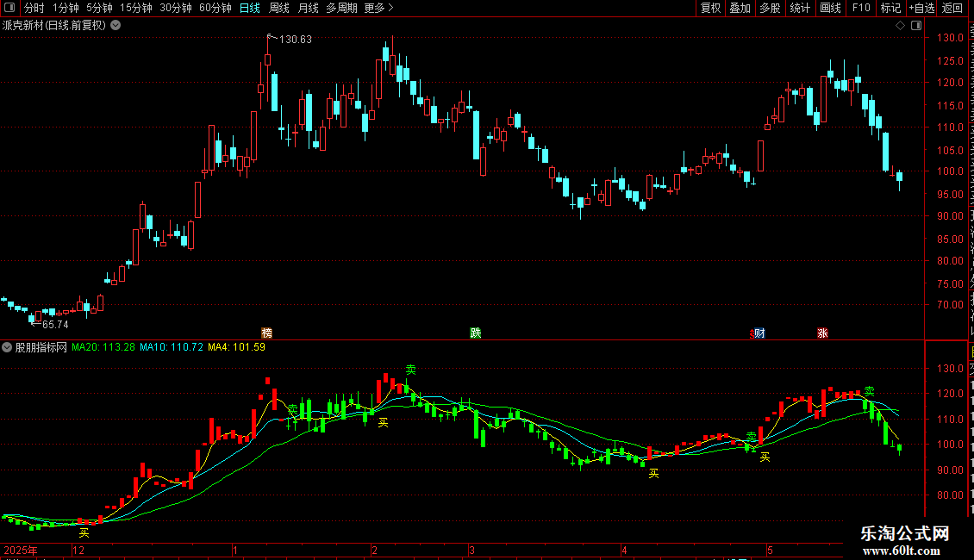Click the 股朋指标网 indicator name
Screen dimensions: 974x560
41,347
